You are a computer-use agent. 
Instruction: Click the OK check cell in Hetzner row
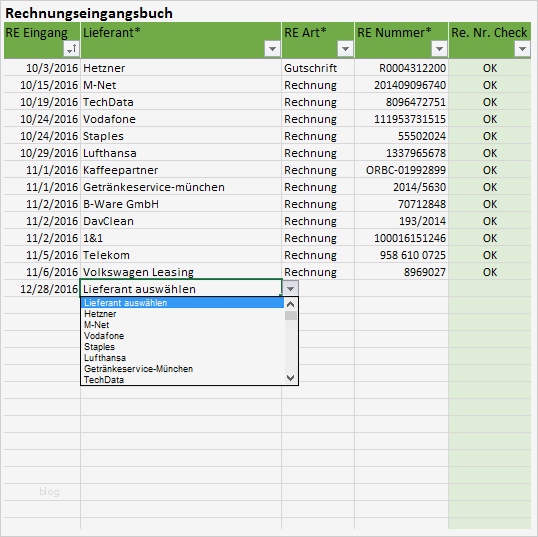(490, 68)
